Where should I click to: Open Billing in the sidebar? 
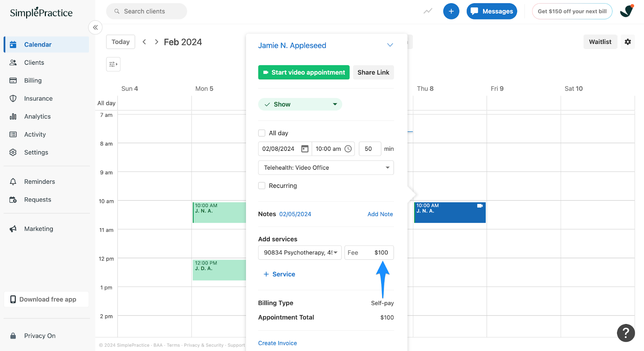(x=33, y=80)
